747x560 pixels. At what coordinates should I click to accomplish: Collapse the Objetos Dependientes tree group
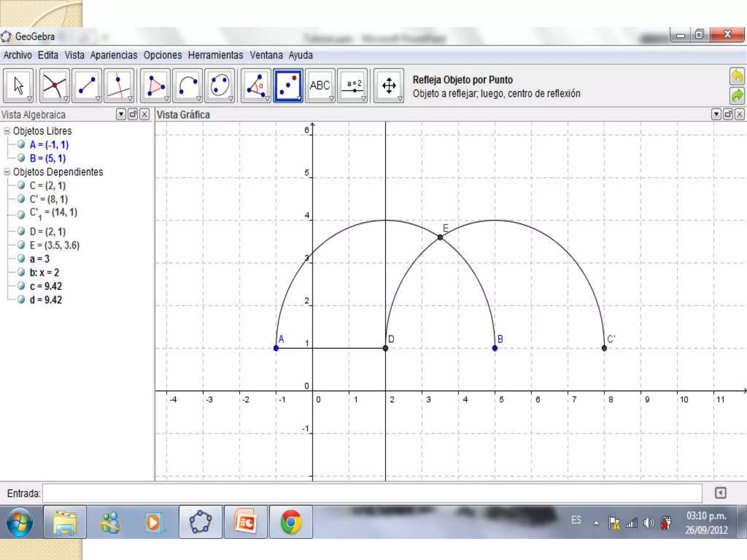coord(7,171)
